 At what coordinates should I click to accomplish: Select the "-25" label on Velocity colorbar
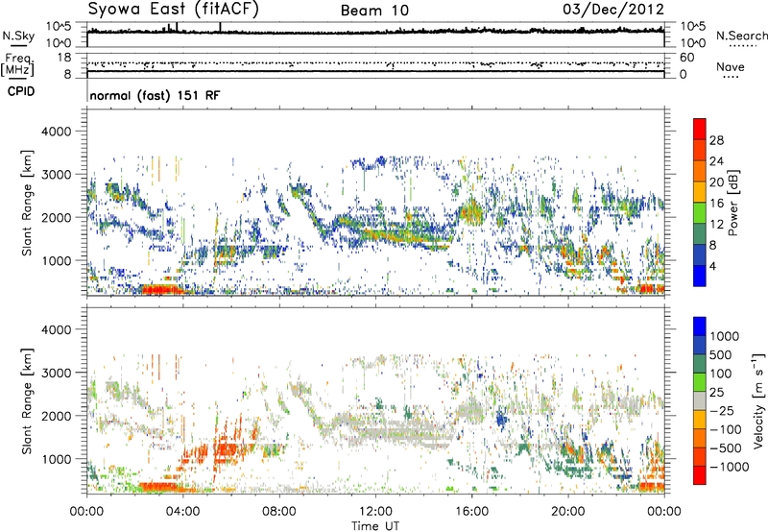[721, 411]
